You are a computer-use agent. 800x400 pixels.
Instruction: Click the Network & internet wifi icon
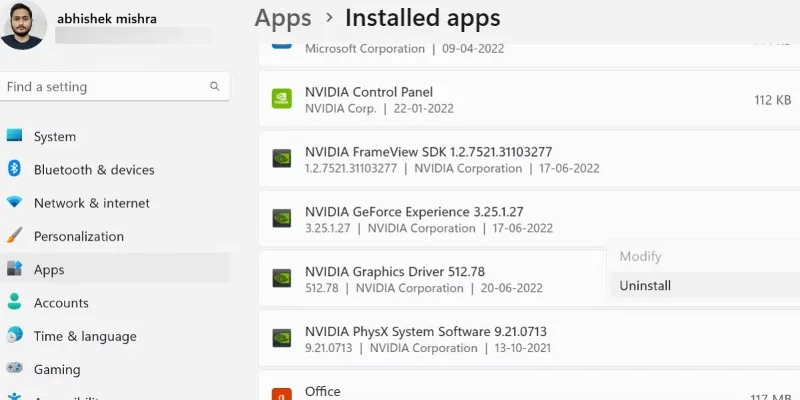point(14,202)
